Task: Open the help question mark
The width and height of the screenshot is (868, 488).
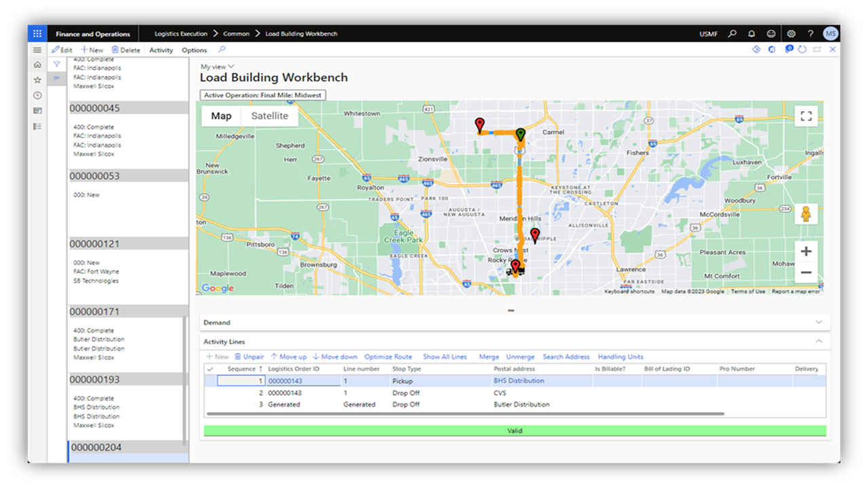Action: pos(810,34)
